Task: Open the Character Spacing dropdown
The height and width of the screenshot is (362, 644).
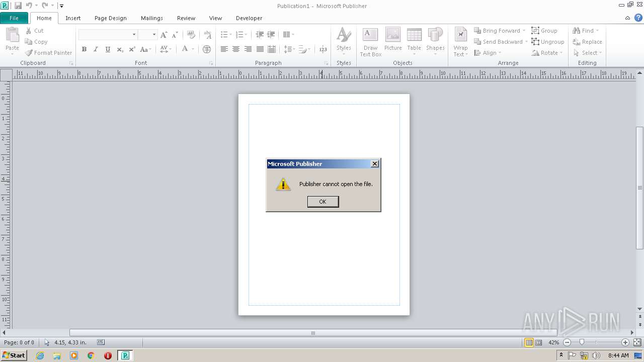Action: point(166,49)
